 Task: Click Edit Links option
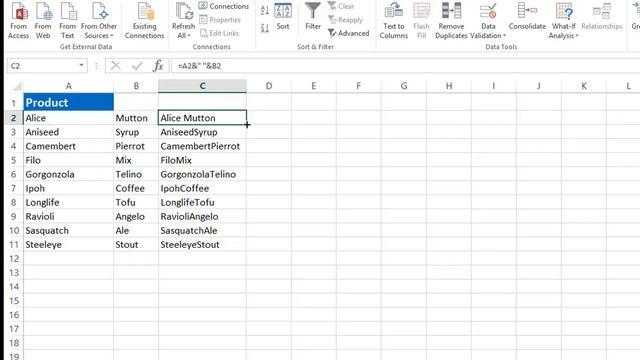coord(220,33)
